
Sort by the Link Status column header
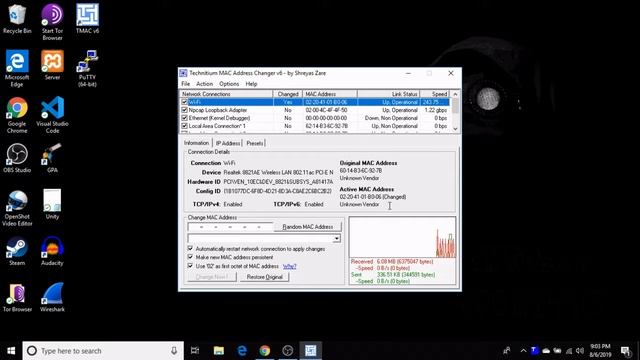[389, 94]
